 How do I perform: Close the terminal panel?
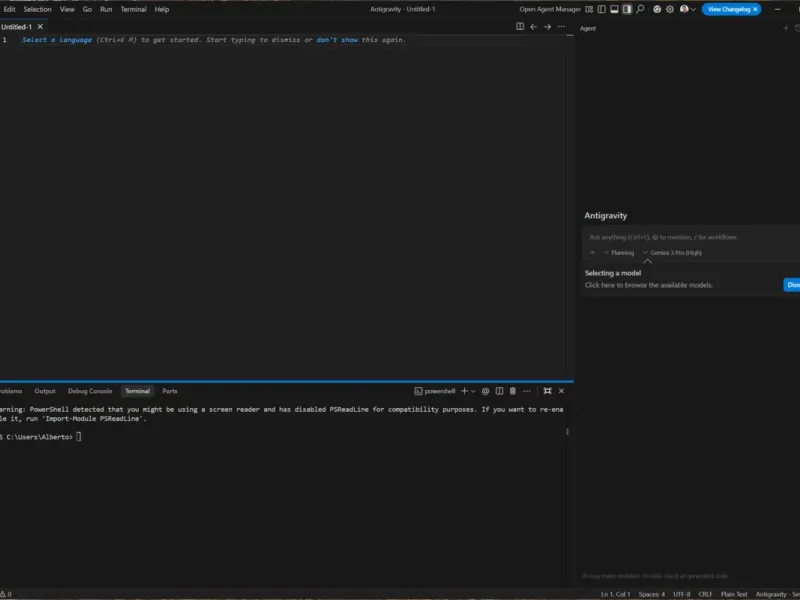coord(561,391)
